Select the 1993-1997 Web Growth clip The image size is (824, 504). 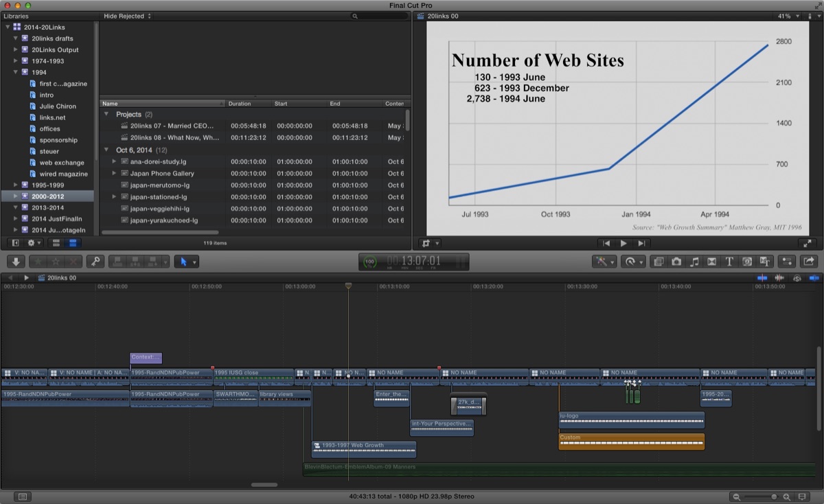pyautogui.click(x=364, y=449)
